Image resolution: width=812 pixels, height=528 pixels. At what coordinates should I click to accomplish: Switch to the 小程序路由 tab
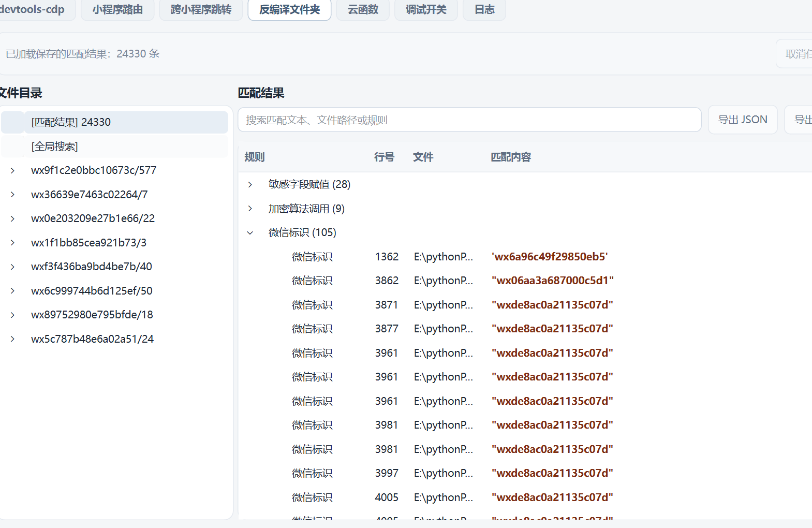[x=117, y=10]
